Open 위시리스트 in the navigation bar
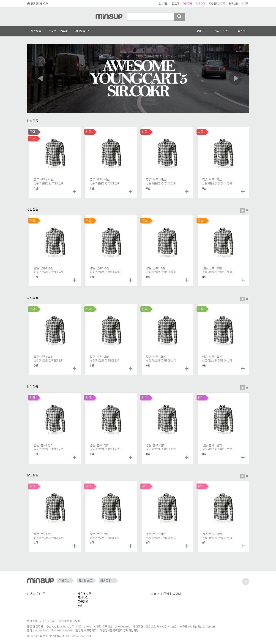This screenshot has width=276, height=644. 221,31
